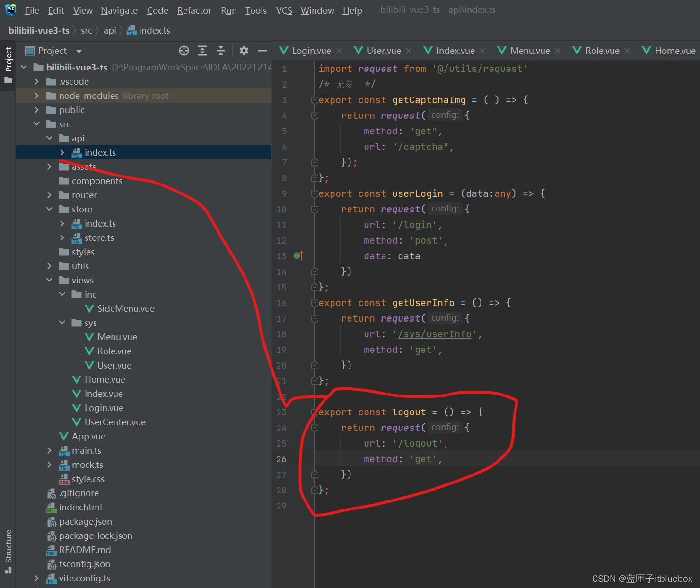
Task: Click the locate/select opened file crosshair icon
Action: coord(184,51)
